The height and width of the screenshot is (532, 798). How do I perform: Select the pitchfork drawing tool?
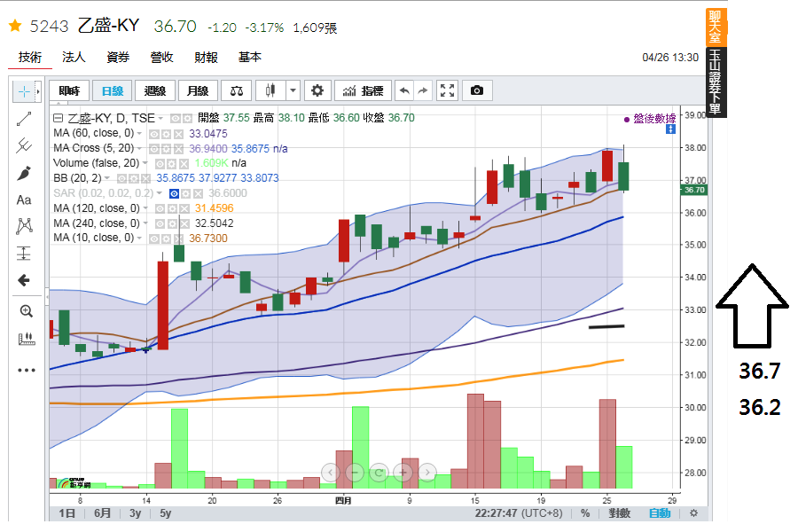pyautogui.click(x=24, y=145)
